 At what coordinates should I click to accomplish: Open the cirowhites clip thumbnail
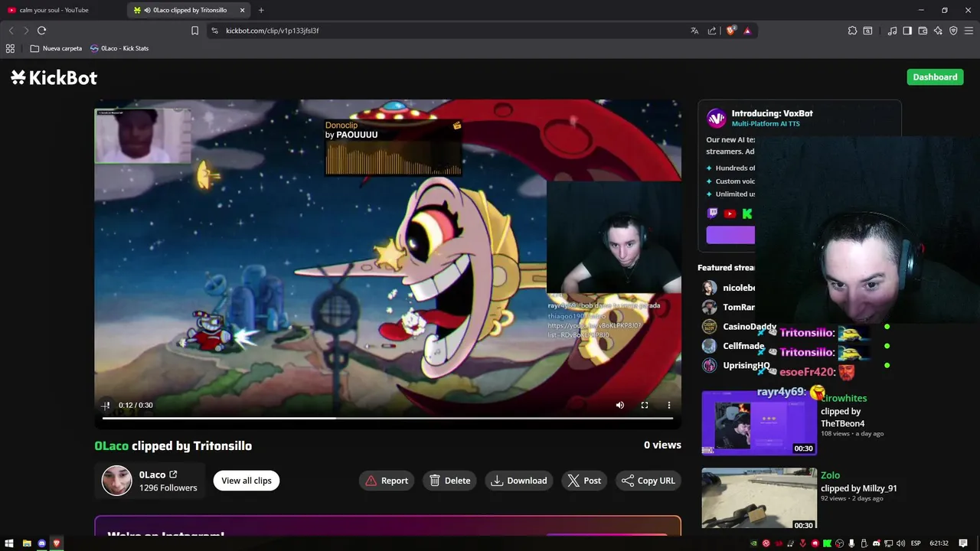coord(759,423)
